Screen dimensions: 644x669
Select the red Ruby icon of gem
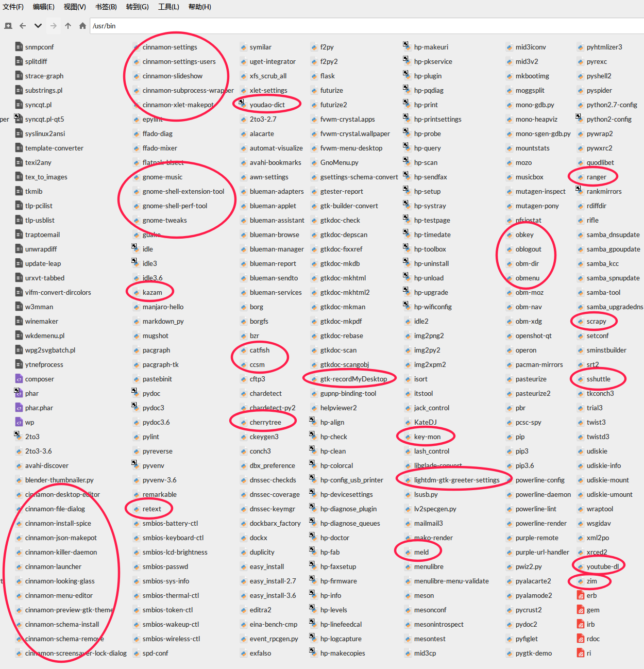581,610
